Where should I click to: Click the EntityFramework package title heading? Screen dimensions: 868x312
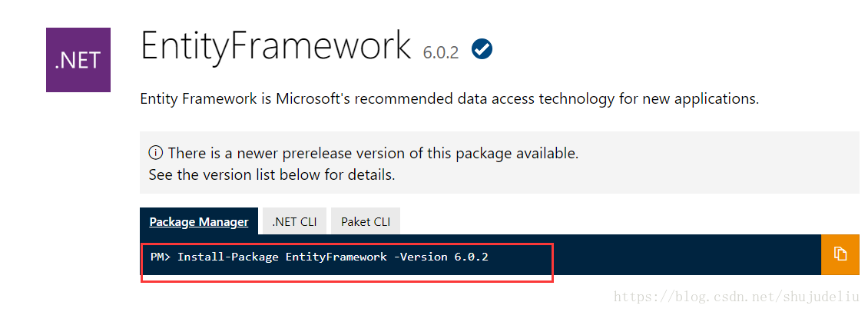click(x=277, y=47)
